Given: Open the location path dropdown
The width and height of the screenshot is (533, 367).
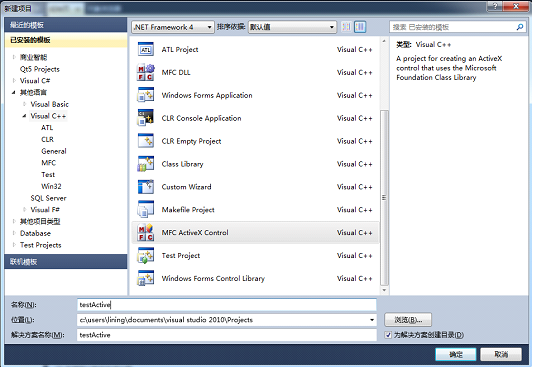Looking at the screenshot, I should point(372,320).
